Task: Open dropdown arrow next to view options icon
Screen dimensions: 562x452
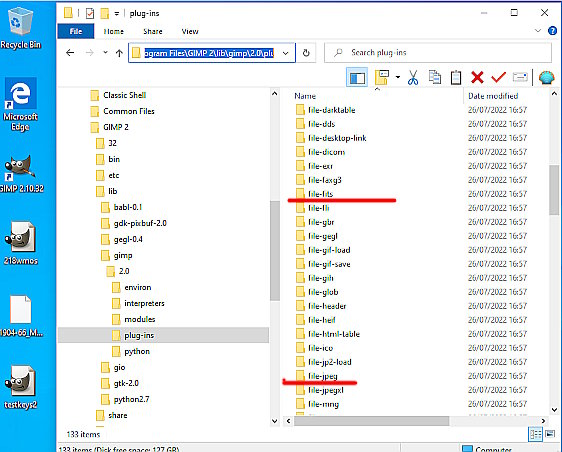Action: (398, 77)
